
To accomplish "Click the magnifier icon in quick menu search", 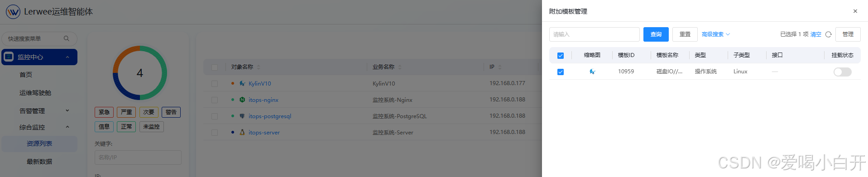I will (x=67, y=38).
